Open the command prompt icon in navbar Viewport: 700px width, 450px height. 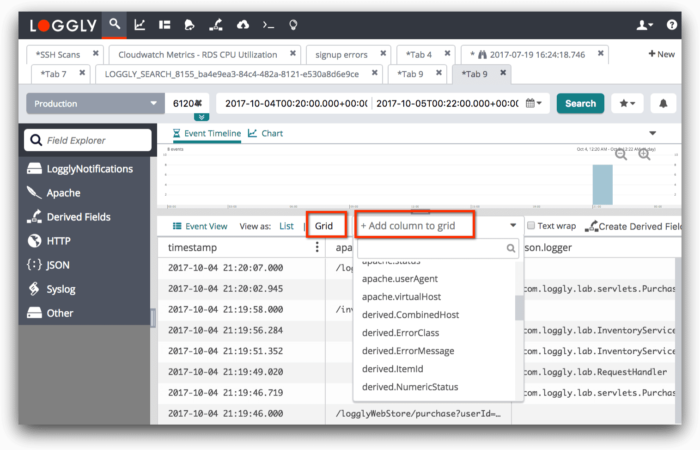(268, 24)
